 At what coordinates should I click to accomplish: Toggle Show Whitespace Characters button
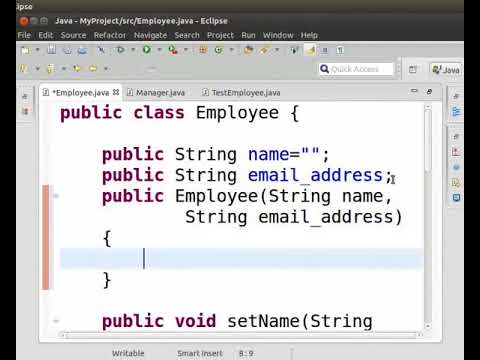click(x=340, y=50)
